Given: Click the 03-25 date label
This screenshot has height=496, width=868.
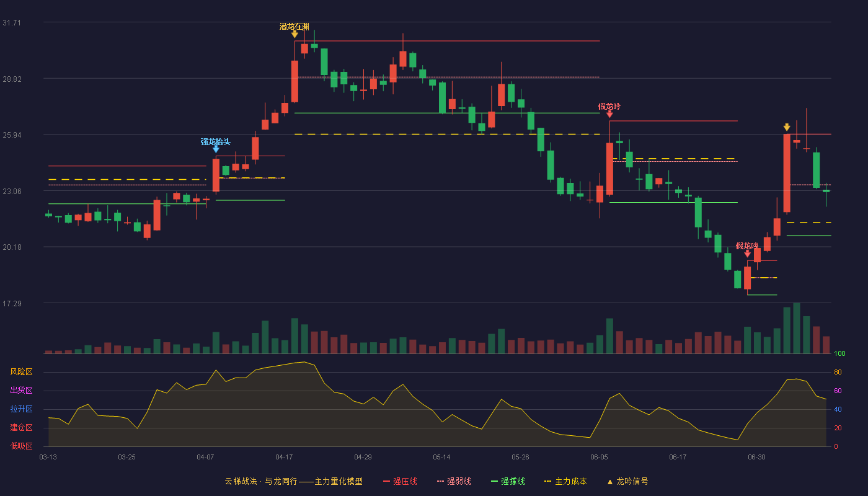Looking at the screenshot, I should [126, 457].
